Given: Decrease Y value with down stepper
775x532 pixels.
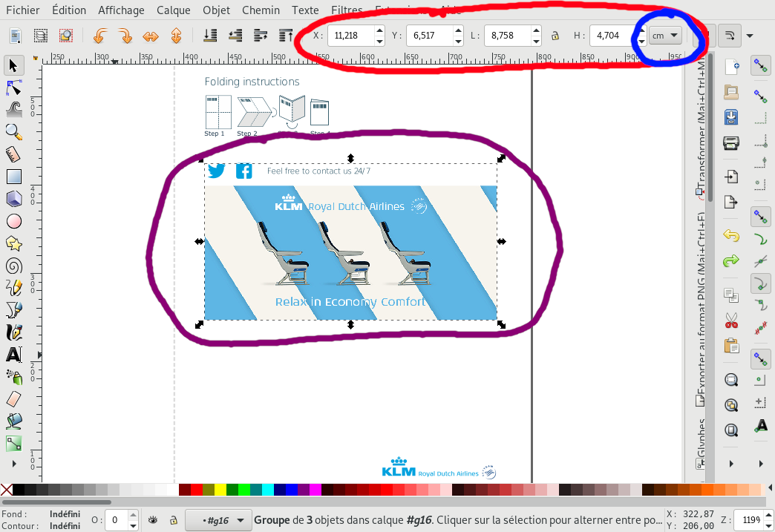Looking at the screenshot, I should [x=458, y=41].
